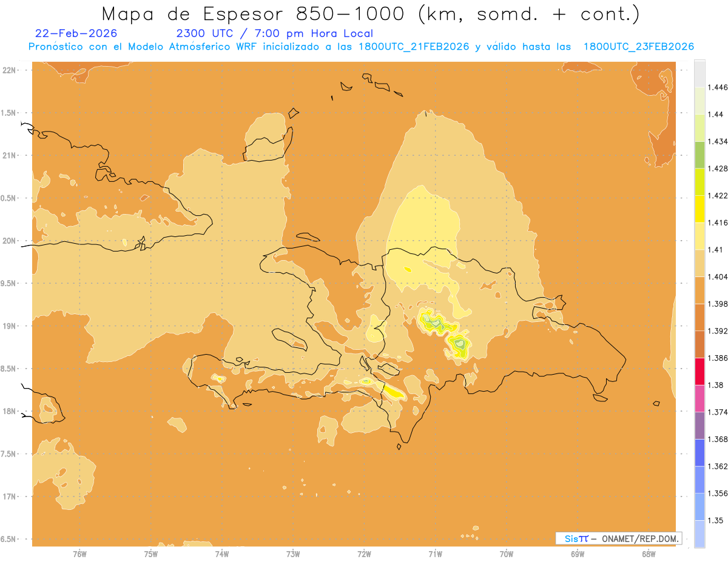Click the 68W longitude label
Image resolution: width=728 pixels, height=562 pixels.
pyautogui.click(x=649, y=554)
